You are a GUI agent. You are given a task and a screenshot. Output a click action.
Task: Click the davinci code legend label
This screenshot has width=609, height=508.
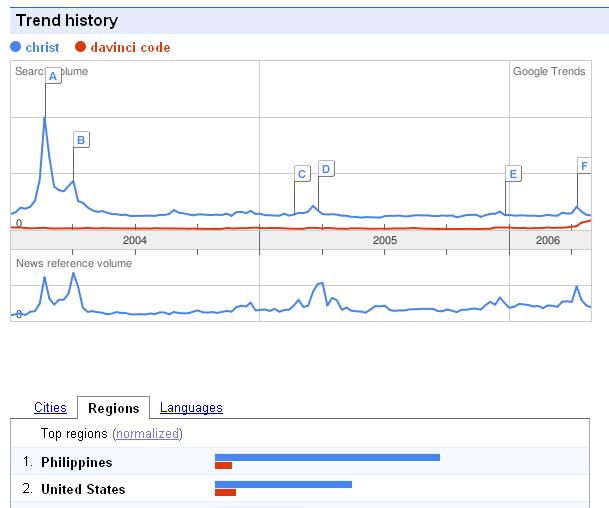coord(130,47)
